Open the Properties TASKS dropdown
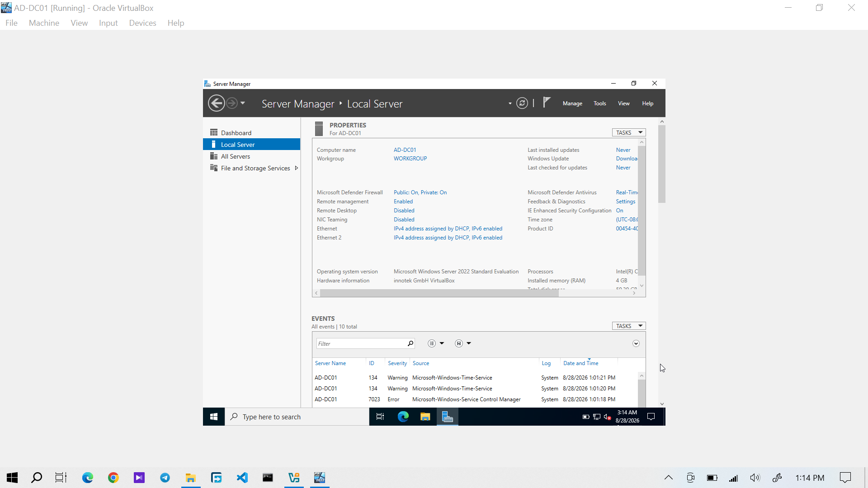The height and width of the screenshot is (488, 868). click(x=629, y=132)
